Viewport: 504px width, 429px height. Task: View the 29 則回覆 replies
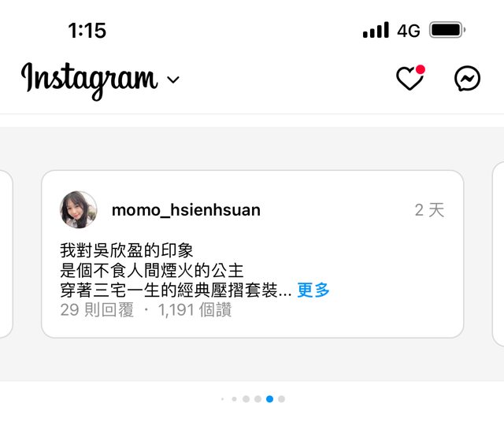point(97,310)
